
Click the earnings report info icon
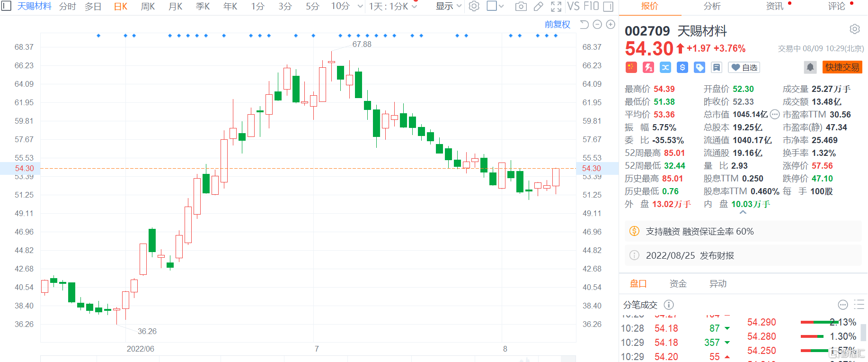pyautogui.click(x=634, y=255)
